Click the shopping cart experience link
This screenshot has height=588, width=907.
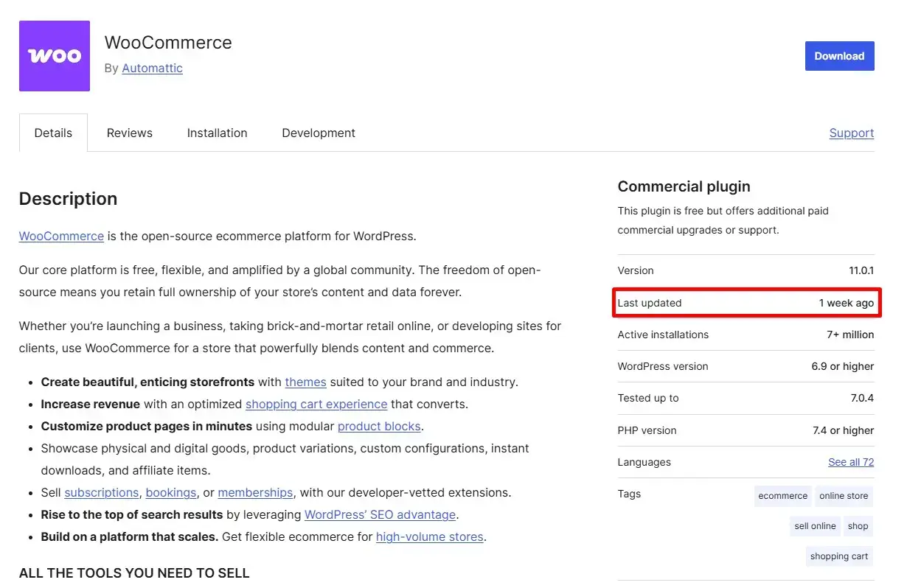[x=316, y=404]
